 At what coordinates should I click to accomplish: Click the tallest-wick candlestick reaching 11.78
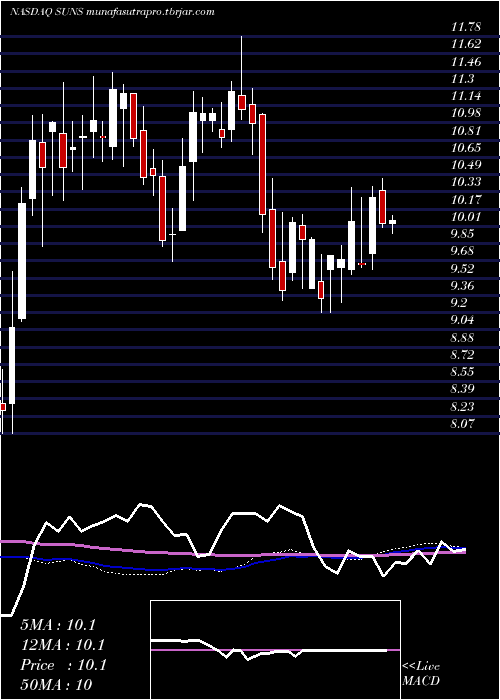(242, 78)
